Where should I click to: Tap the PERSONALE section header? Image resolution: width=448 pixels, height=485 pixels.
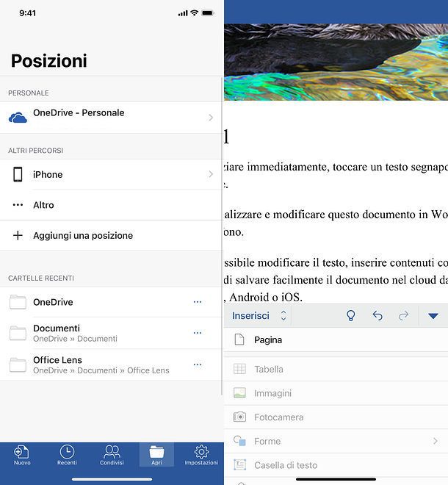(x=29, y=93)
